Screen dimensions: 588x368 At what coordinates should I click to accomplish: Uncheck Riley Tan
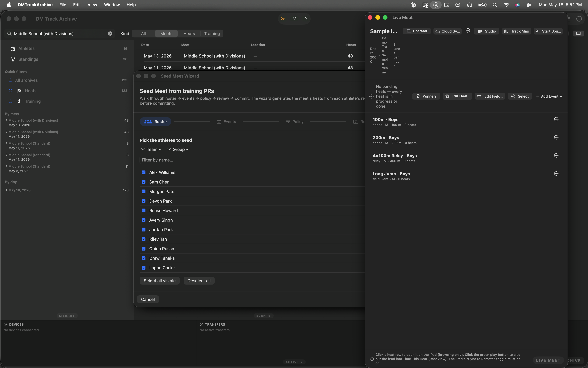pos(144,239)
